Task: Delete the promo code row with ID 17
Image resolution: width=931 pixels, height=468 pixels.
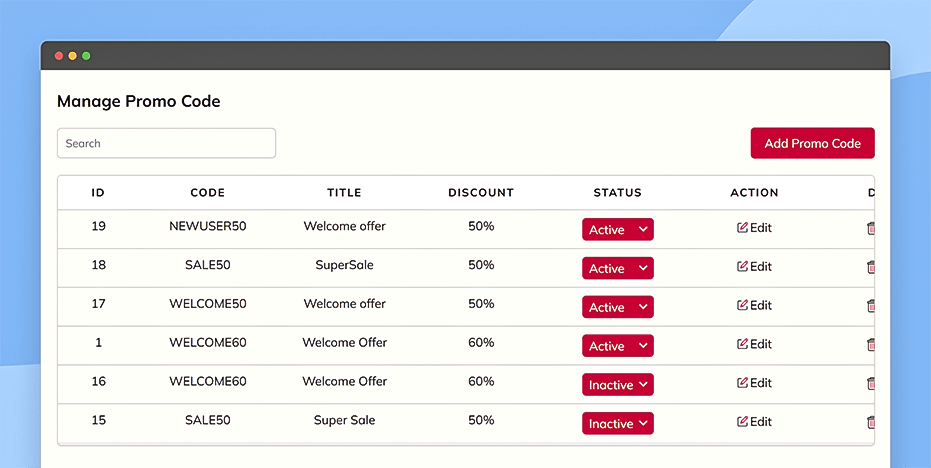Action: tap(870, 306)
